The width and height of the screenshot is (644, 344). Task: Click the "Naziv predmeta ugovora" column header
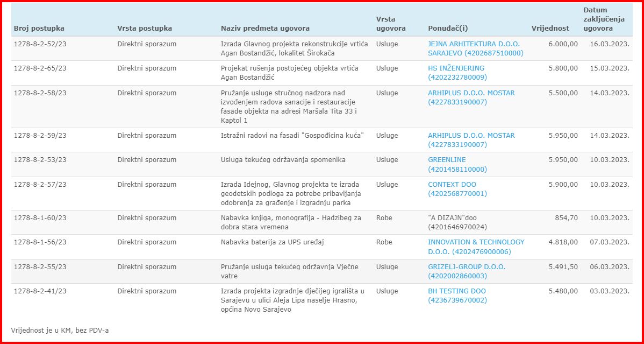point(266,29)
